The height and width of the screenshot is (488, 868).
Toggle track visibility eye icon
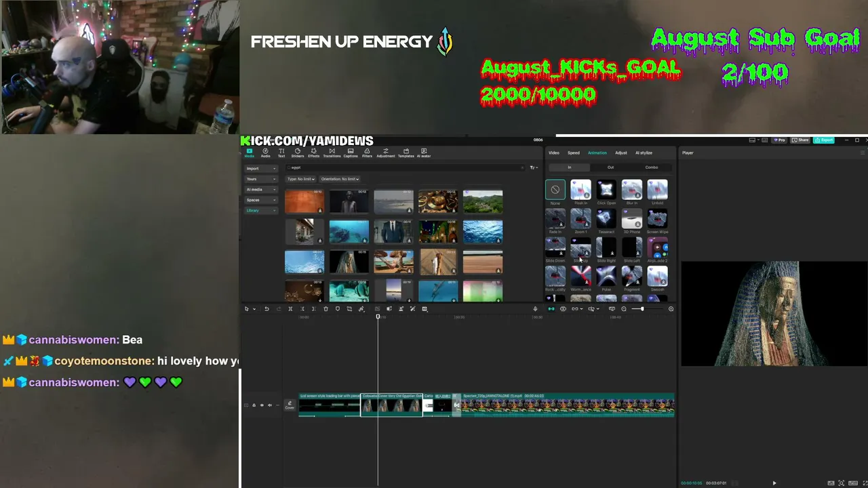pos(262,405)
